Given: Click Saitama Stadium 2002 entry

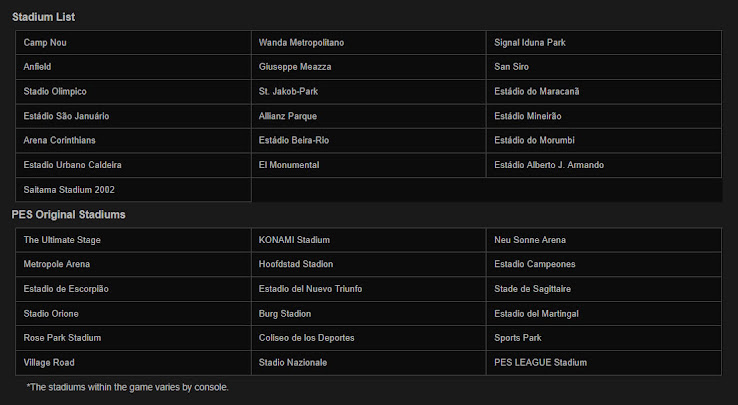Looking at the screenshot, I should coord(133,190).
